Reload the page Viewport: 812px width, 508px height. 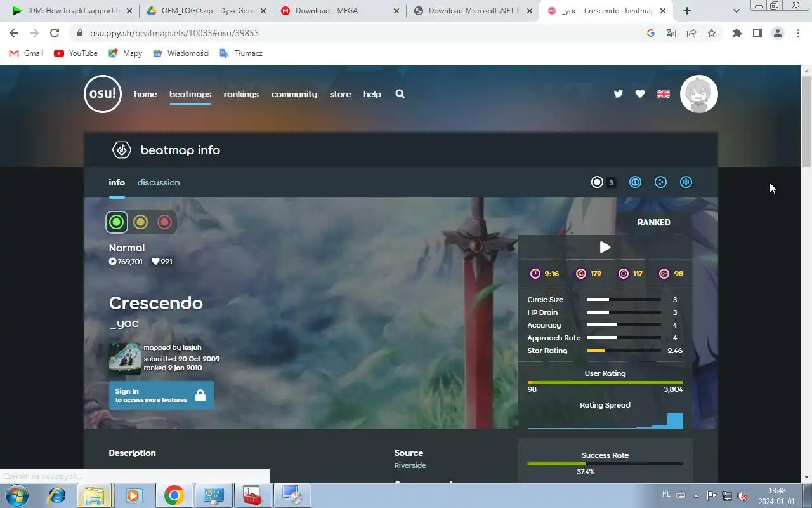point(55,33)
